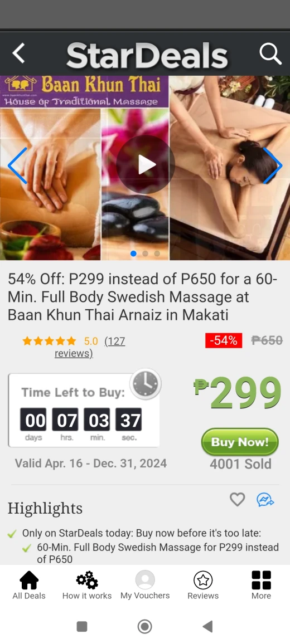Open All Deals home tab

[x=29, y=586]
